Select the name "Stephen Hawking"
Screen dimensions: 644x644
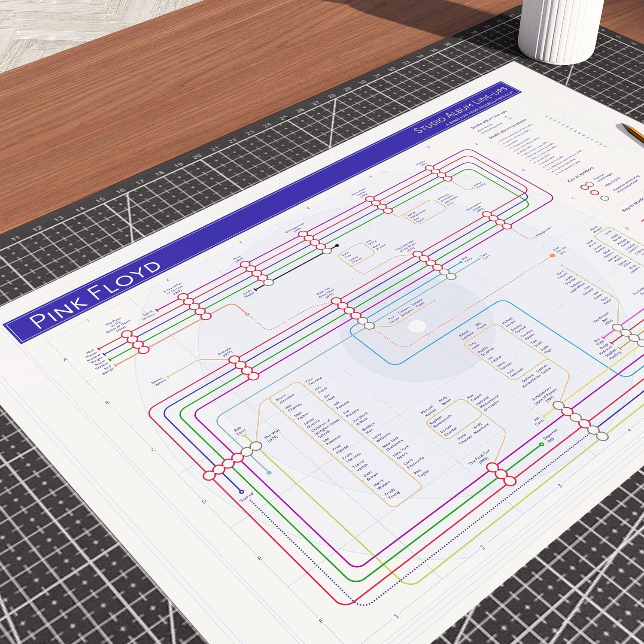pos(613,354)
